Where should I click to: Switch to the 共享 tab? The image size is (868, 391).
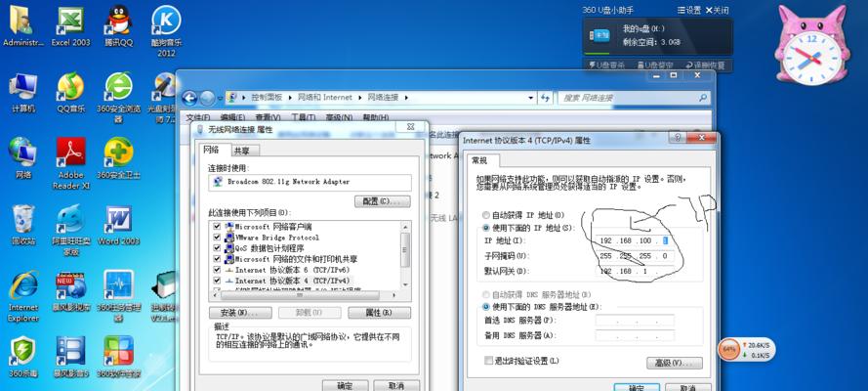click(241, 151)
